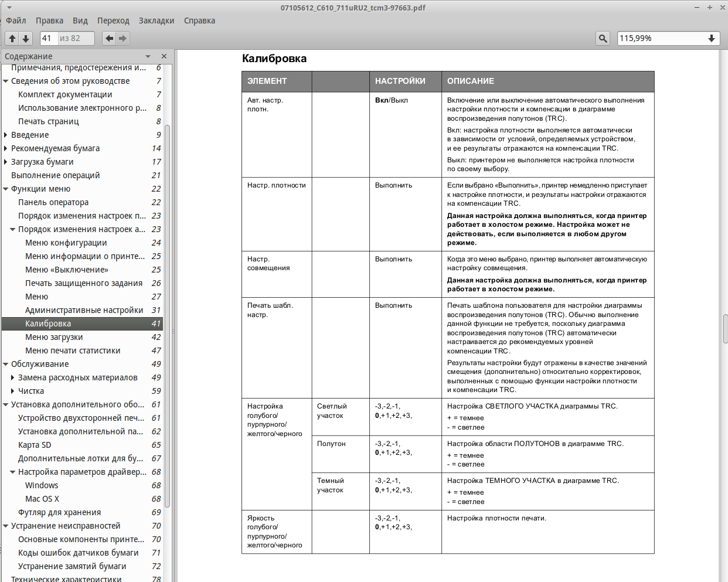The height and width of the screenshot is (582, 728).
Task: Go to previous page with up arrow
Action: pos(12,38)
